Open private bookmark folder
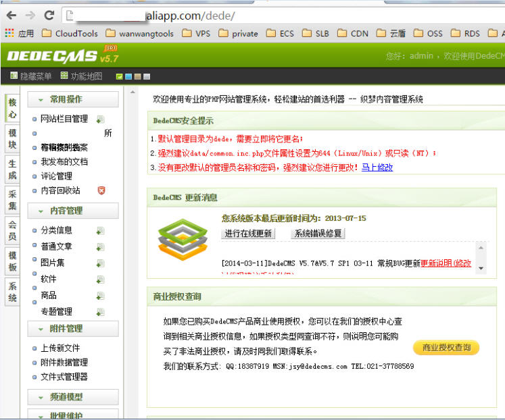This screenshot has width=505, height=420. coord(239,34)
